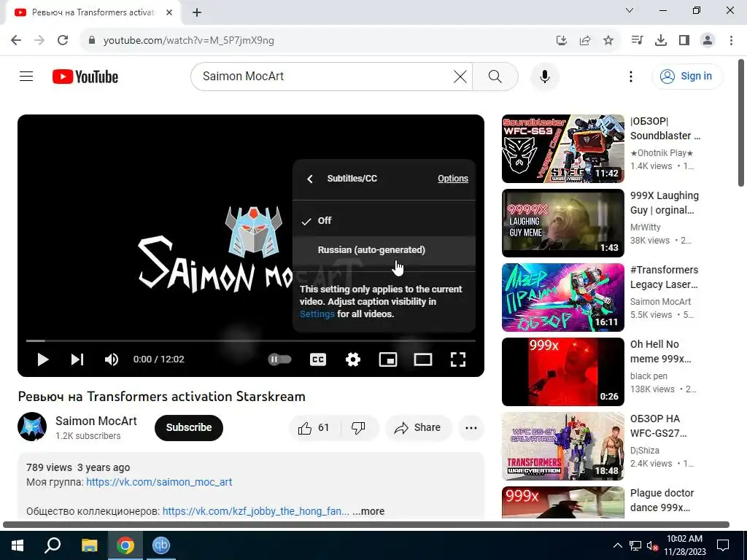Viewport: 747px width, 560px height.
Task: Install app icon in address bar
Action: click(x=562, y=41)
